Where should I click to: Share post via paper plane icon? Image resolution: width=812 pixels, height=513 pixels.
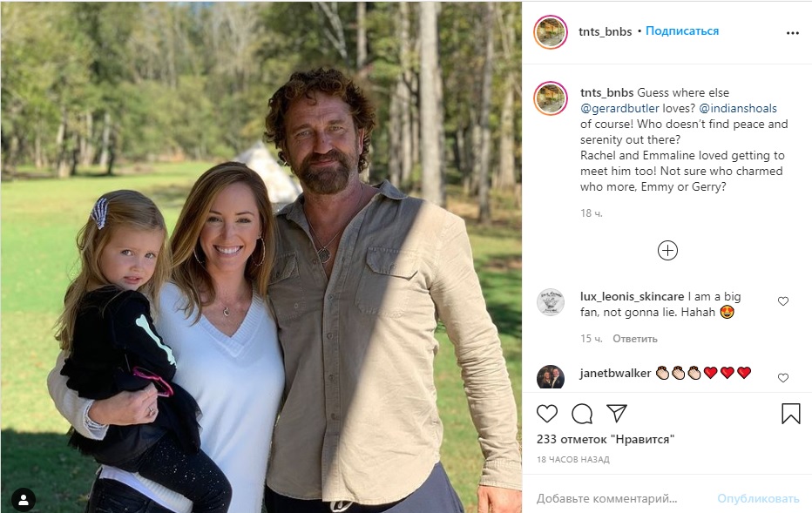[617, 414]
